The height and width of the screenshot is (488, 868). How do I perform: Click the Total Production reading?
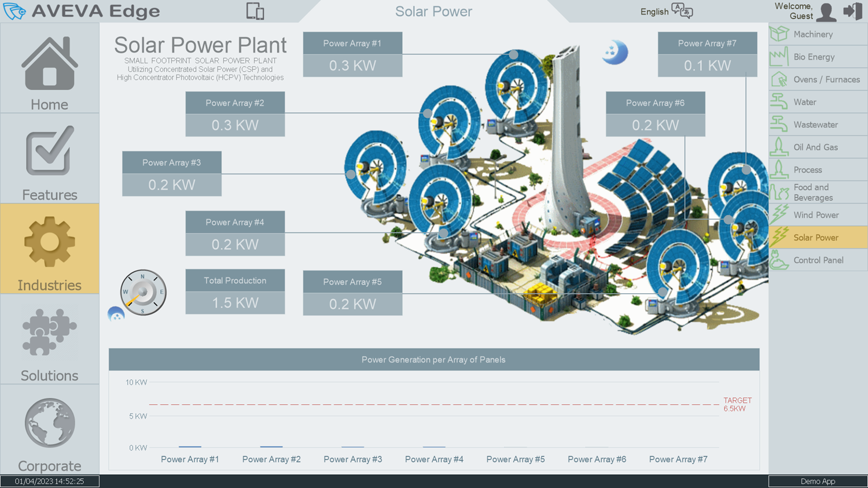click(x=235, y=302)
